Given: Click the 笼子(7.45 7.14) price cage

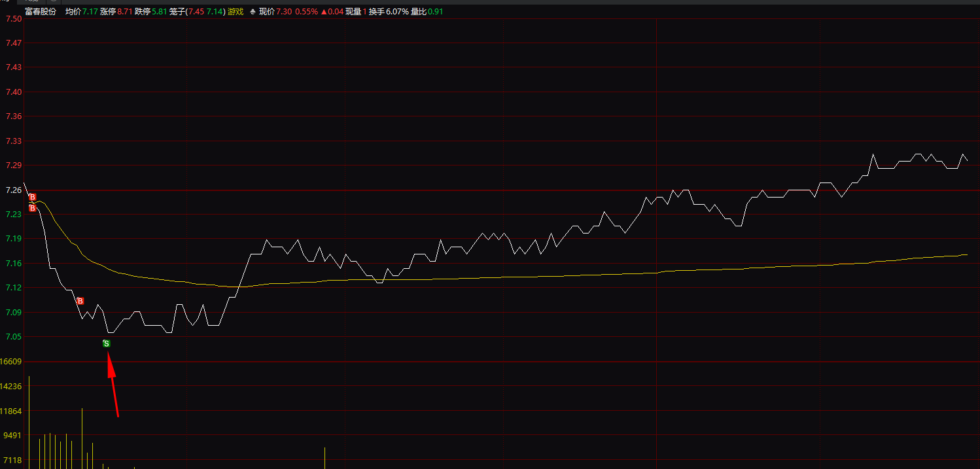Looking at the screenshot, I should pyautogui.click(x=197, y=12).
